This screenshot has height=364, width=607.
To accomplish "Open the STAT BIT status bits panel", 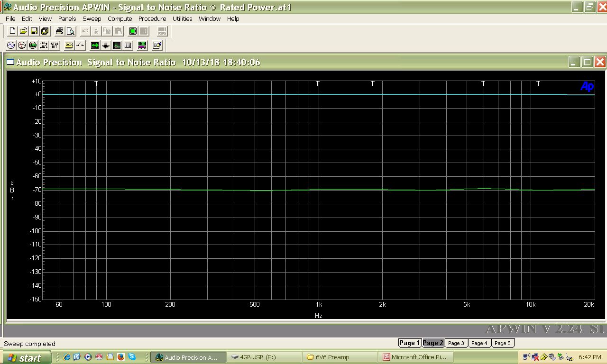I will pyautogui.click(x=55, y=45).
